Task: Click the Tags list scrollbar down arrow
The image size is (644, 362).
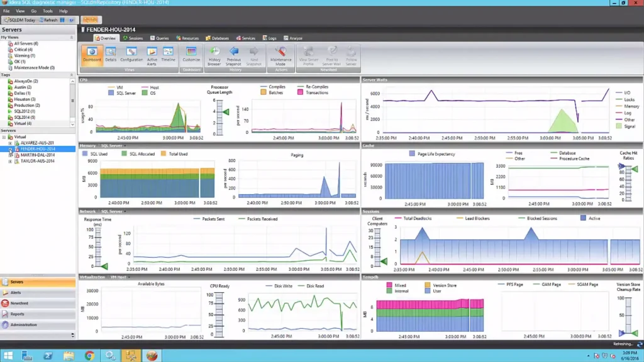Action: tap(73, 125)
